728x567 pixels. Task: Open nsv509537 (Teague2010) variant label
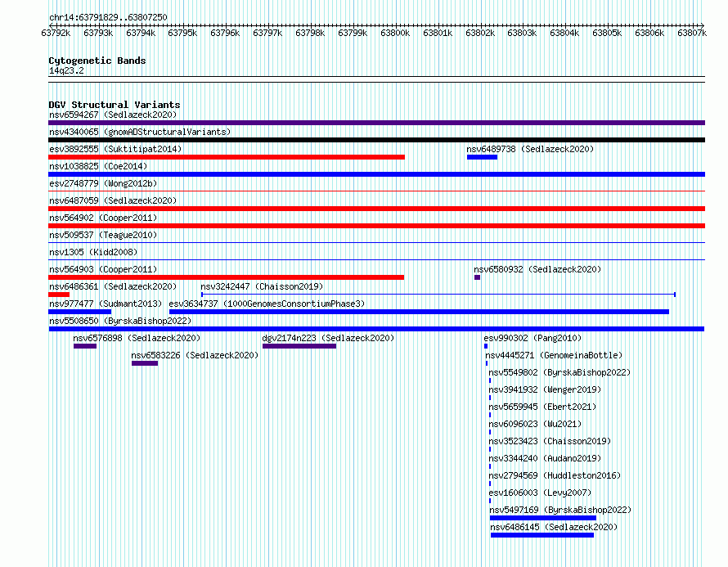pos(103,235)
